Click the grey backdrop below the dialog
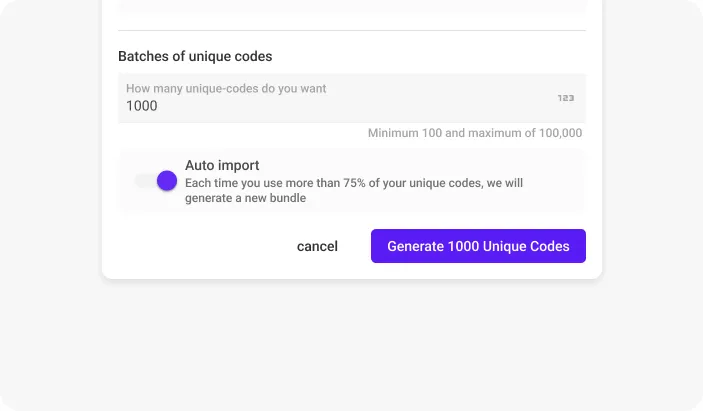 pos(352,340)
